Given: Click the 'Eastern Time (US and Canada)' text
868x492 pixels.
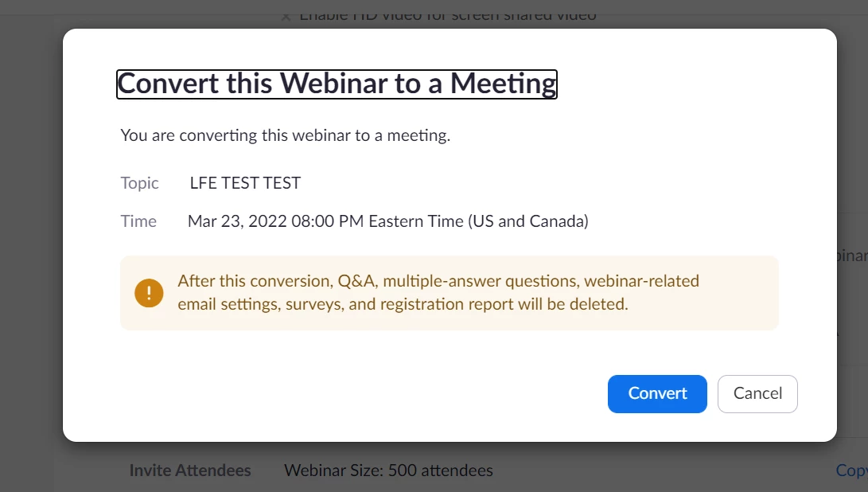Looking at the screenshot, I should 478,221.
